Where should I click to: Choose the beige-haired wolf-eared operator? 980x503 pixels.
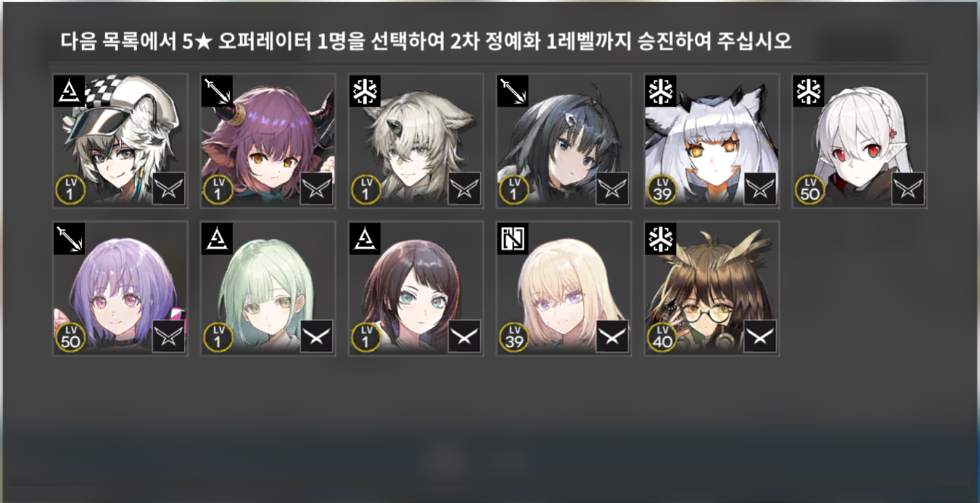click(416, 141)
